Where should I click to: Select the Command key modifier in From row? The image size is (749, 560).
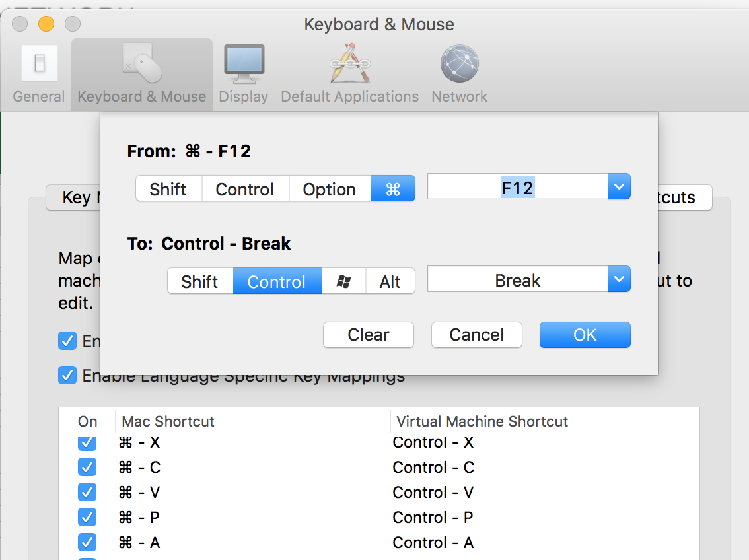(393, 189)
